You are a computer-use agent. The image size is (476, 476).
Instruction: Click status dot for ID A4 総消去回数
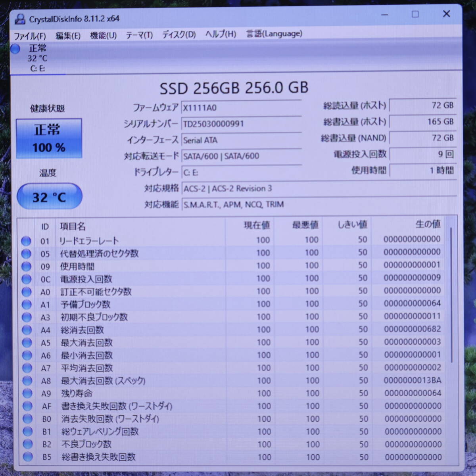tap(27, 330)
